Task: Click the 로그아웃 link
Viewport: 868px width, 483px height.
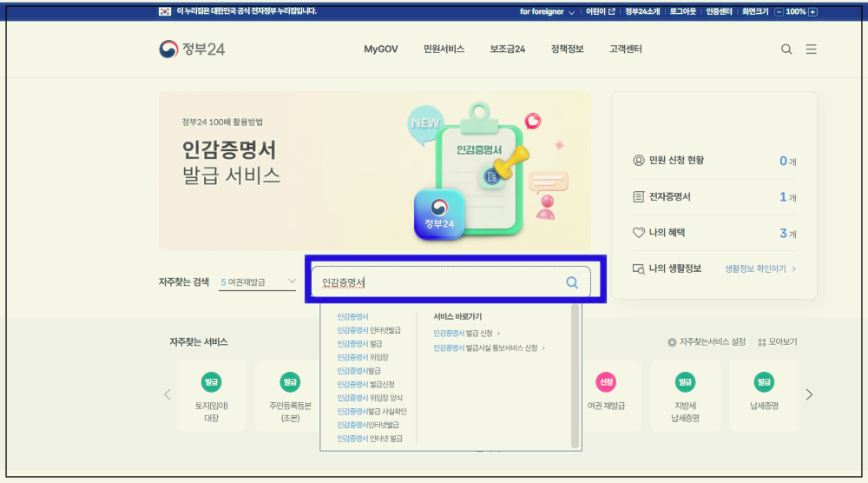Action: 682,11
